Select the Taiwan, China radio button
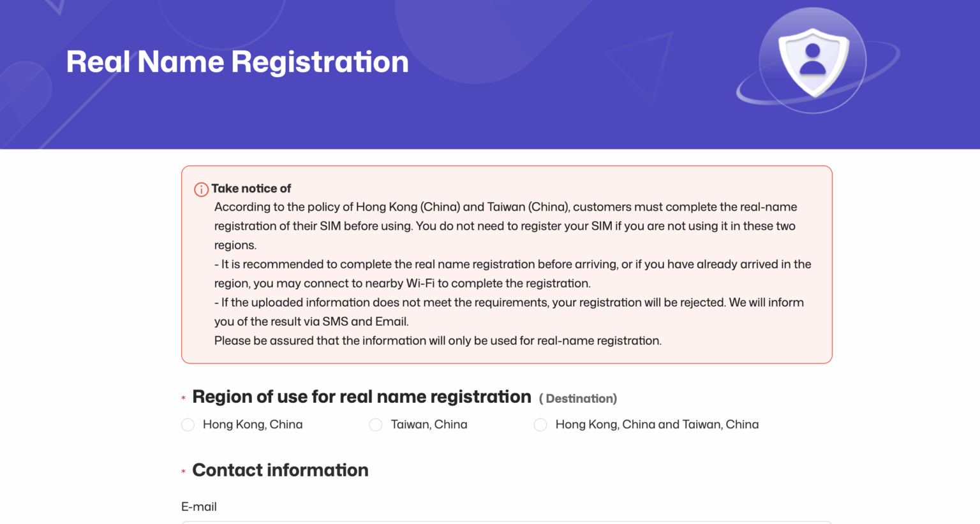Viewport: 980px width, 524px height. [376, 425]
